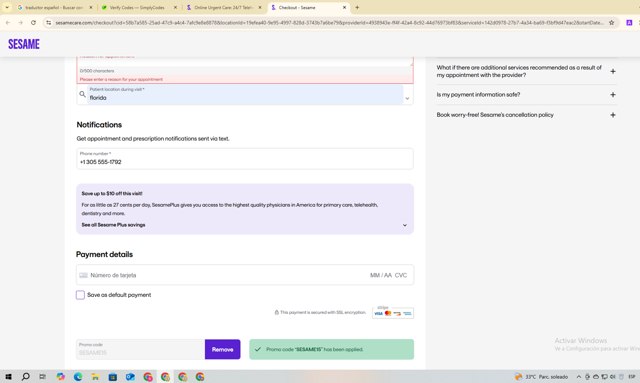Open Windows taskbar search

(25, 376)
